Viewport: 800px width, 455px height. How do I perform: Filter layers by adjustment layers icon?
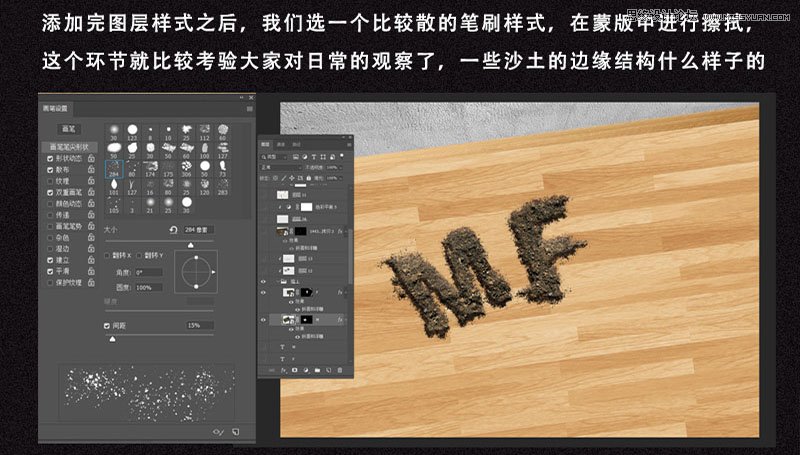coord(305,157)
